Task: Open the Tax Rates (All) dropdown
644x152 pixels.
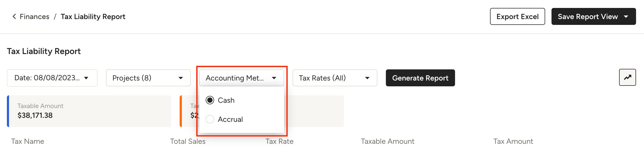Action: 322,78
